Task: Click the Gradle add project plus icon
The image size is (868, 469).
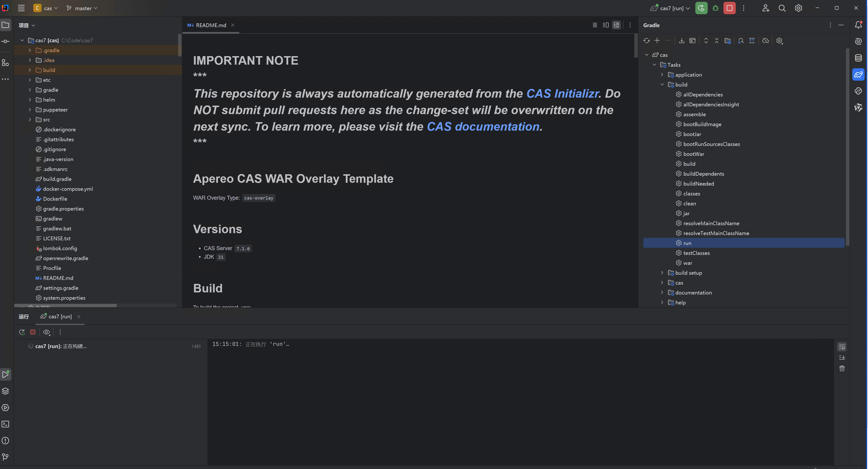Action: pyautogui.click(x=657, y=41)
